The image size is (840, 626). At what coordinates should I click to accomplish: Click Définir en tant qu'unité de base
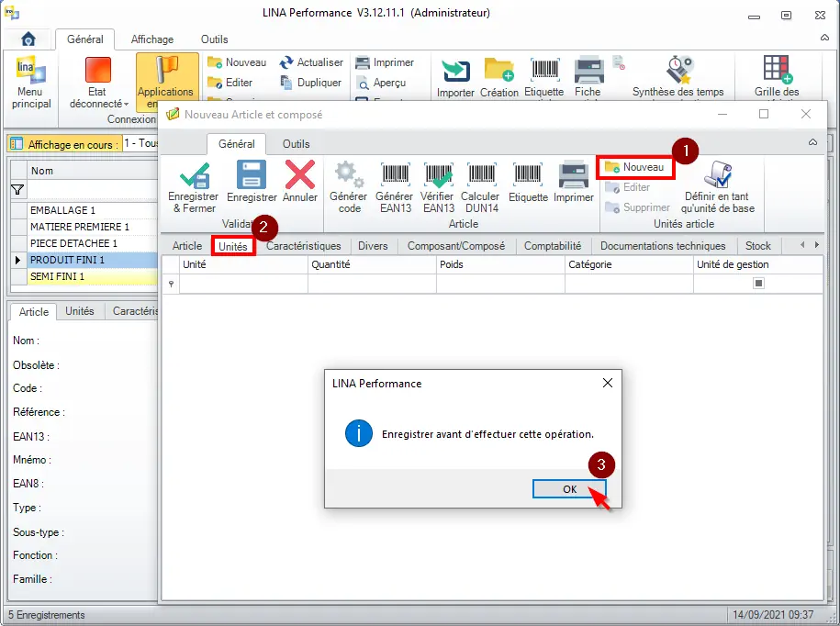point(718,187)
